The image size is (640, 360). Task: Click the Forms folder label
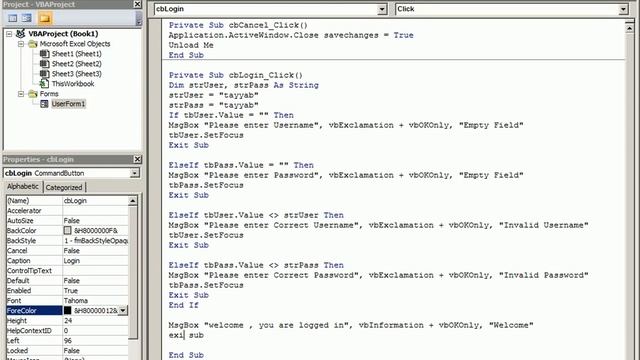point(49,94)
